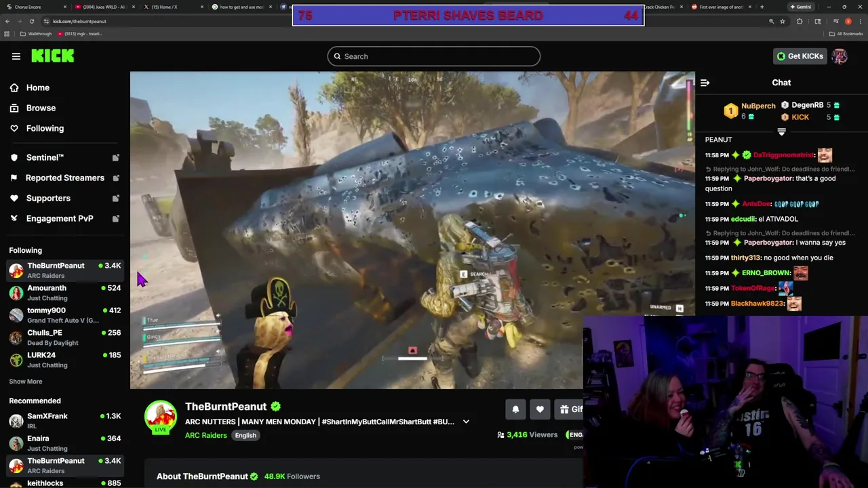868x488 pixels.
Task: Click browser back arrow
Action: click(7, 21)
